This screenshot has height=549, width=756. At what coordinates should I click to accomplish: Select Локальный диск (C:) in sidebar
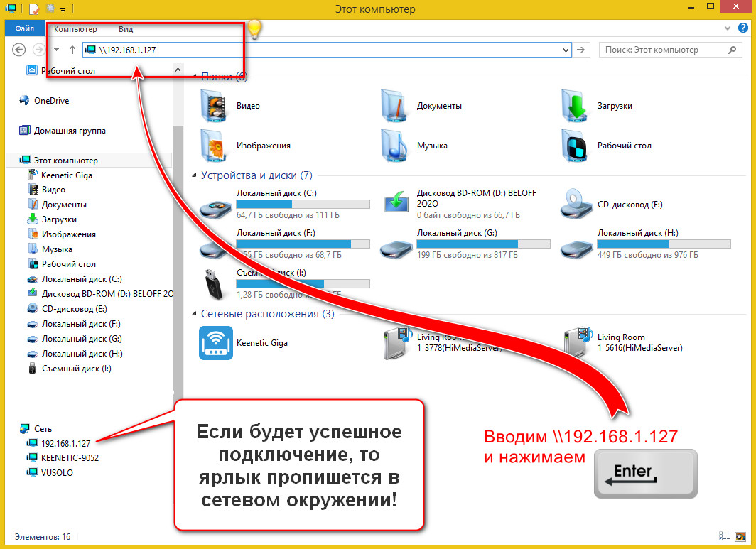[75, 279]
